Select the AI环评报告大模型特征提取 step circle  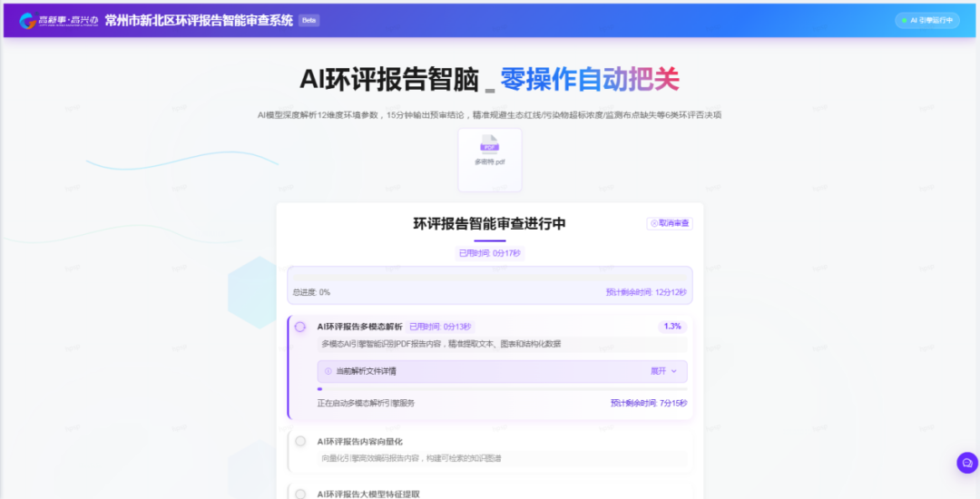click(300, 494)
